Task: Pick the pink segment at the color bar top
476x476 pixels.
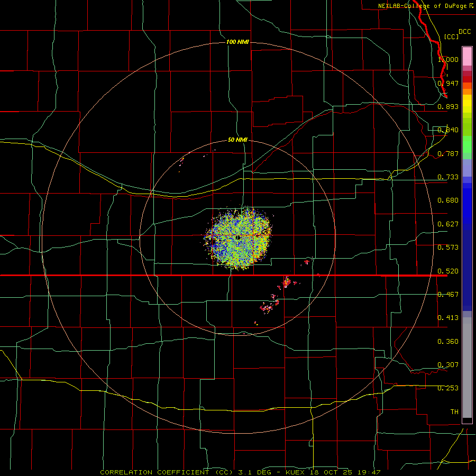Action: click(x=467, y=57)
